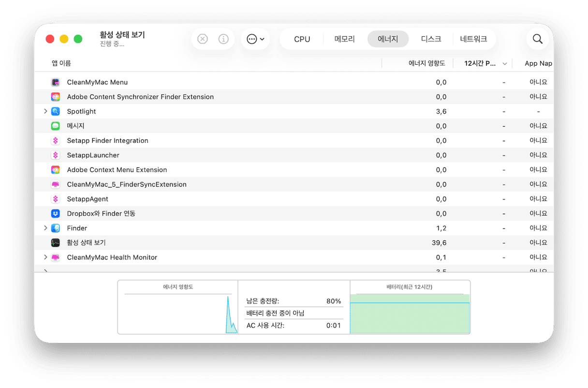Sort by 에너지 영향도 column header
Viewport: 588px width, 388px height.
pos(427,63)
